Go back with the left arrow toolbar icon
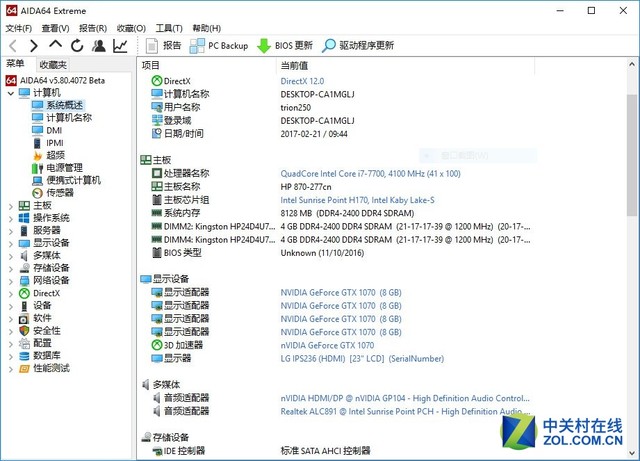Viewport: 640px width, 461px height. coord(13,46)
